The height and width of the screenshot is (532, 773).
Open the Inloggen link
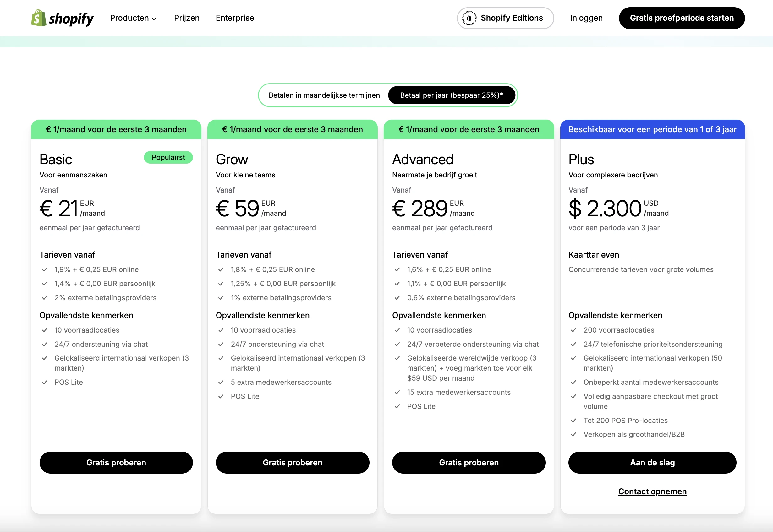[x=586, y=18]
